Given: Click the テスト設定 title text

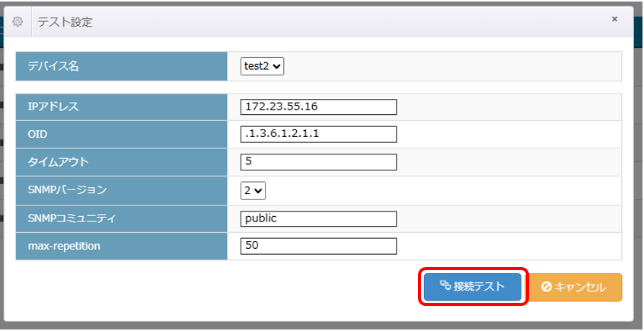Looking at the screenshot, I should 65,22.
